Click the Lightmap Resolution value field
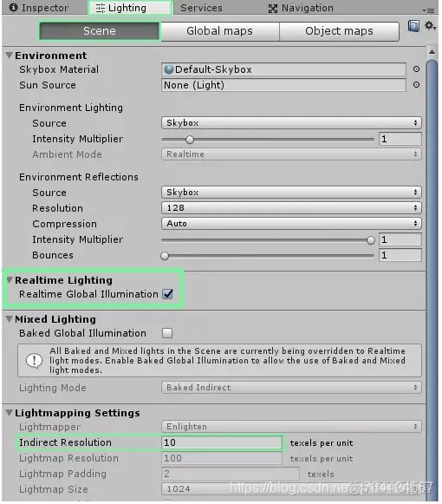Viewport: 442px width, 504px height. tap(222, 458)
